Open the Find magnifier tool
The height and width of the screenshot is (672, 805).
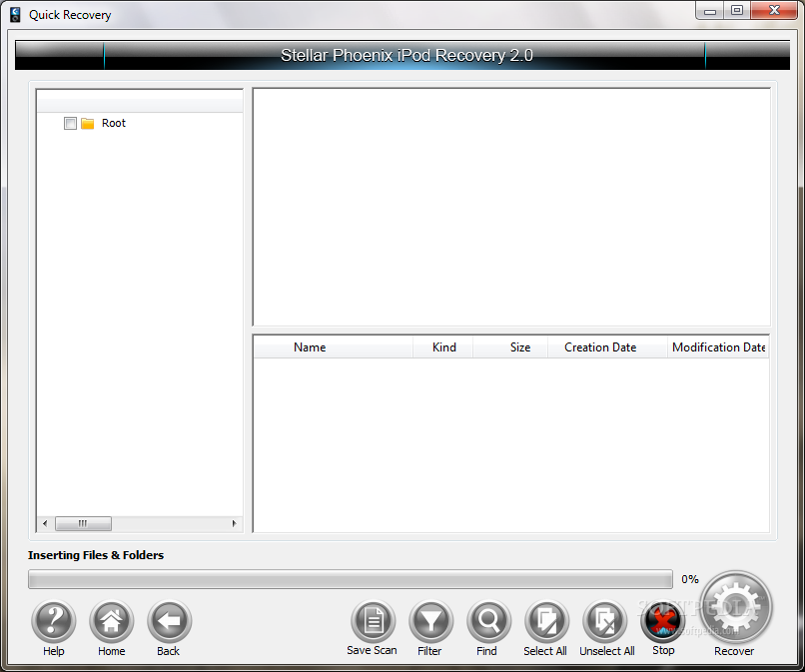pos(488,622)
